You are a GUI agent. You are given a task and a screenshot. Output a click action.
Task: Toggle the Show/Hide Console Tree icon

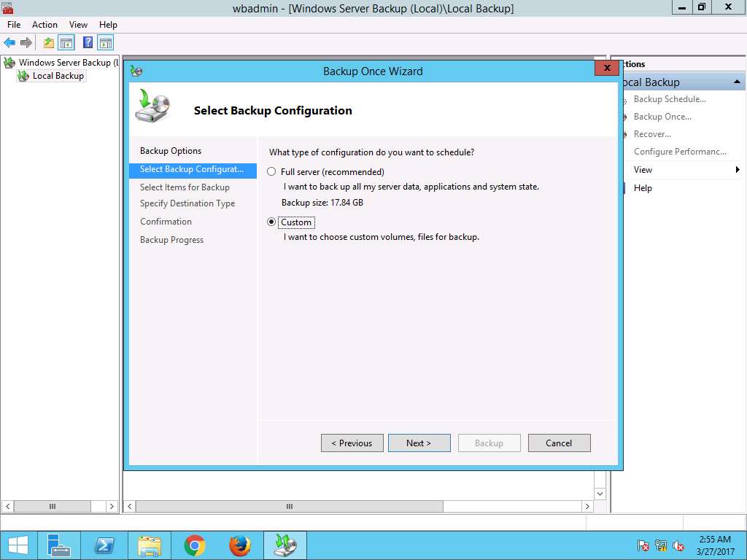click(x=66, y=43)
